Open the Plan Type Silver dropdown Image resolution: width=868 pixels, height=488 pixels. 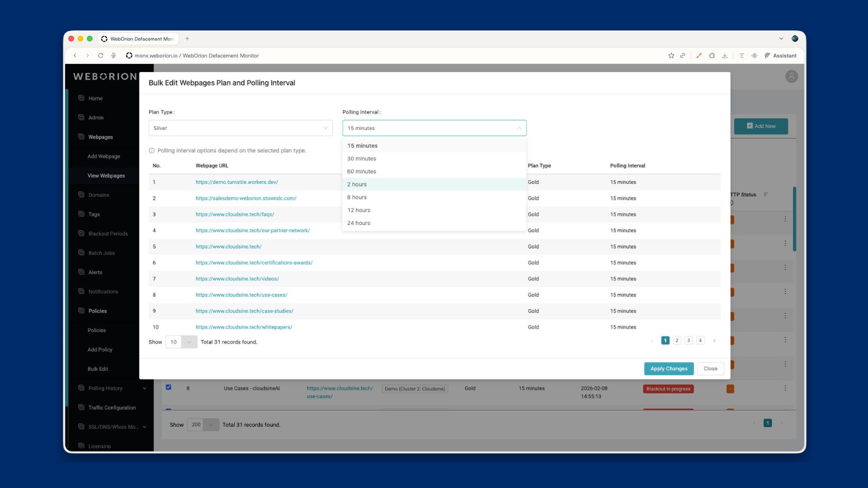pyautogui.click(x=240, y=128)
